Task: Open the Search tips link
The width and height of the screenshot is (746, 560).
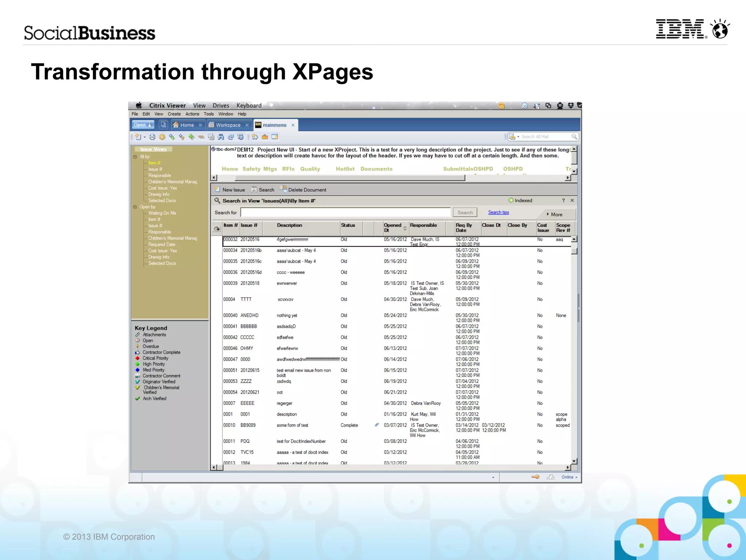Action: 499,212
